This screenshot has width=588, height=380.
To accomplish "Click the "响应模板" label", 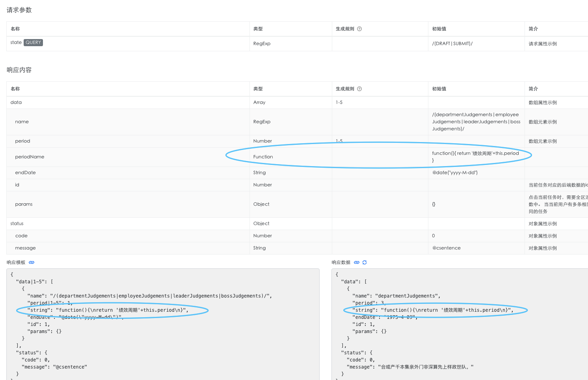I will [x=16, y=262].
